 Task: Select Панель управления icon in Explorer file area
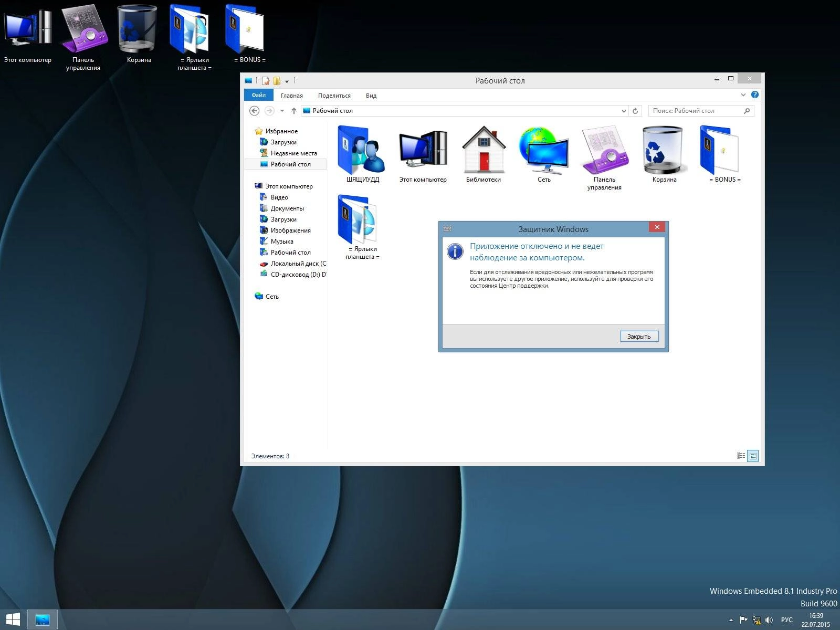coord(604,157)
